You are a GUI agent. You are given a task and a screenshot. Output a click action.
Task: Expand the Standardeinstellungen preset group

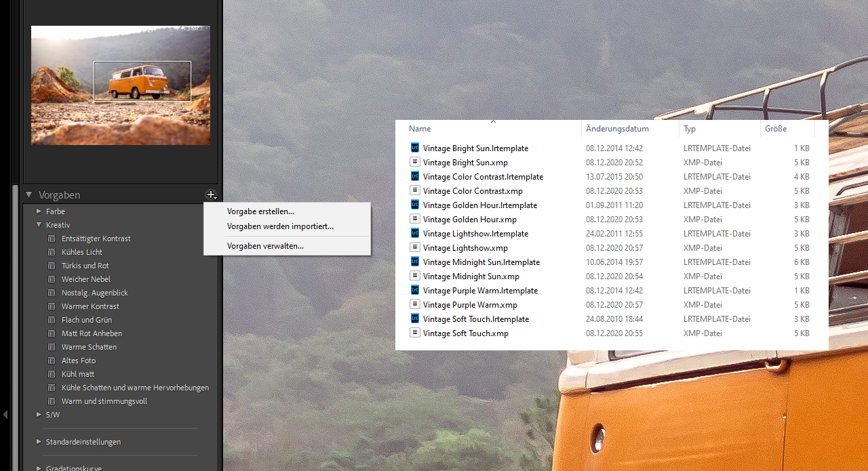(39, 442)
